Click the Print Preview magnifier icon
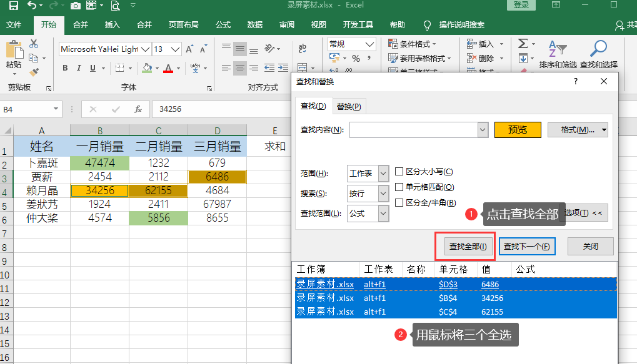The width and height of the screenshot is (637, 364). [x=116, y=6]
